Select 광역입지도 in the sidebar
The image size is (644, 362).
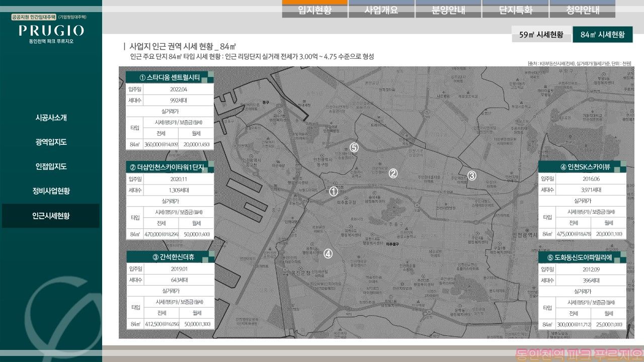coord(51,142)
